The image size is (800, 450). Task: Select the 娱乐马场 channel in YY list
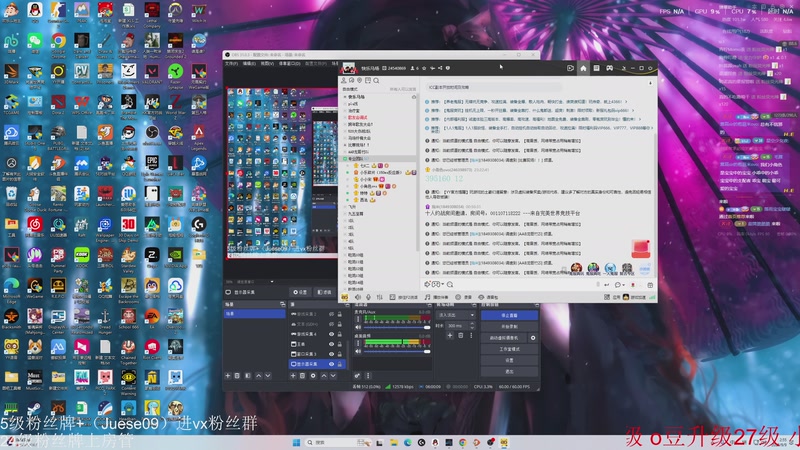(x=357, y=97)
